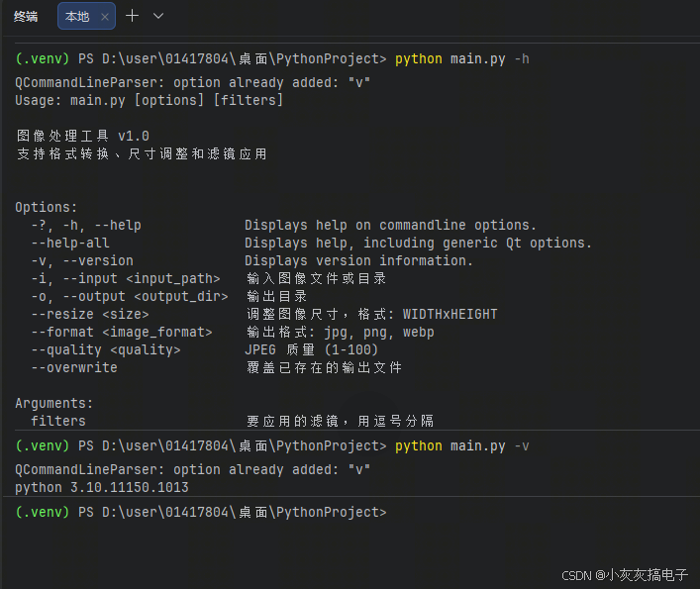Add a new terminal session

coord(132,16)
